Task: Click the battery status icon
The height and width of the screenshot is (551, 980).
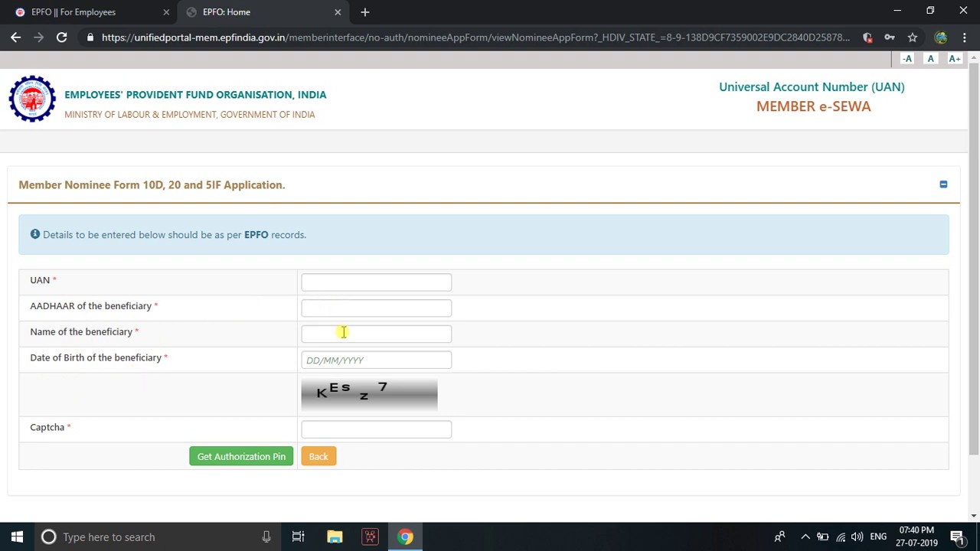Action: [x=822, y=536]
